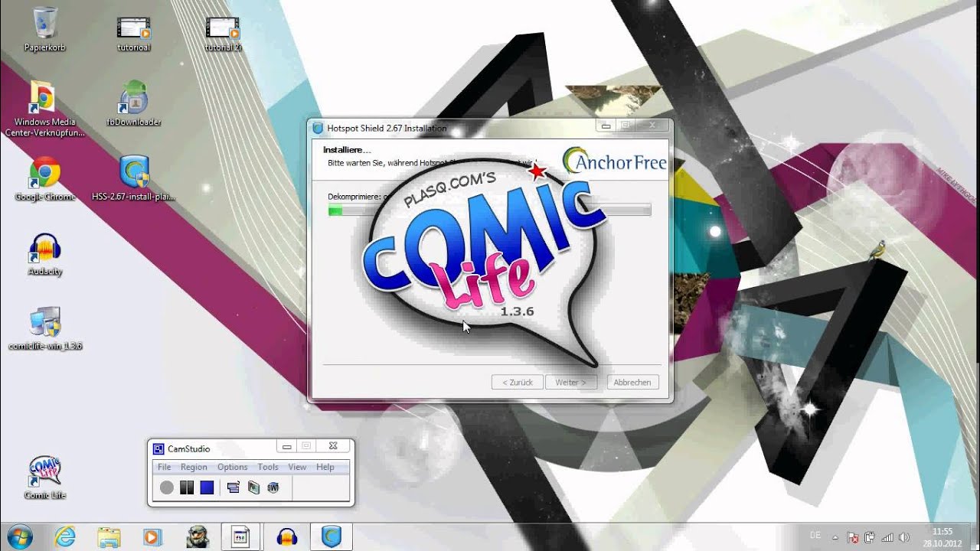Open CamStudio File menu
Viewport: 980px width, 551px height.
pos(164,467)
